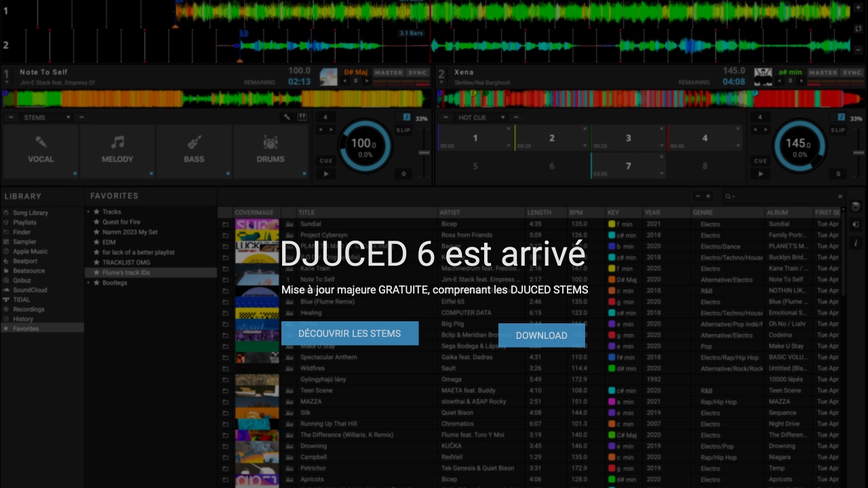
Task: Open TRACKLIST OMG playlist
Action: pyautogui.click(x=126, y=262)
